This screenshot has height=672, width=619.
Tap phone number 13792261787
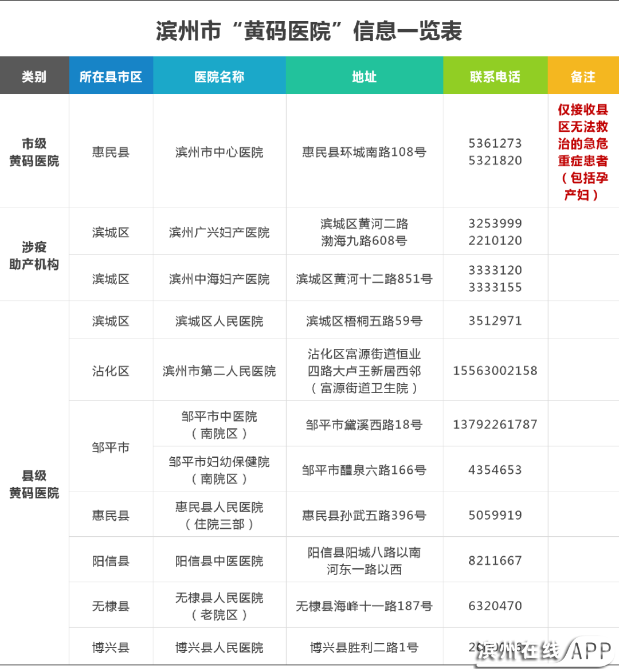495,425
